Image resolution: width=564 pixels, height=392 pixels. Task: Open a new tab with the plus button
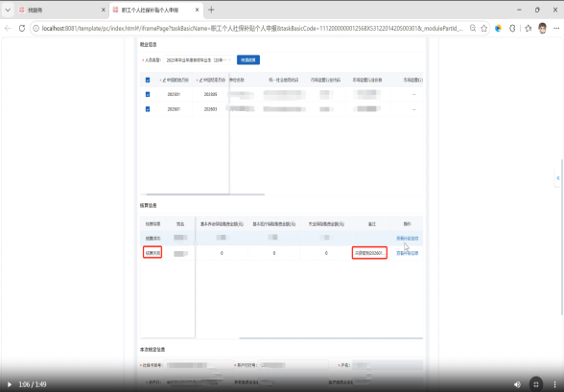[x=211, y=10]
